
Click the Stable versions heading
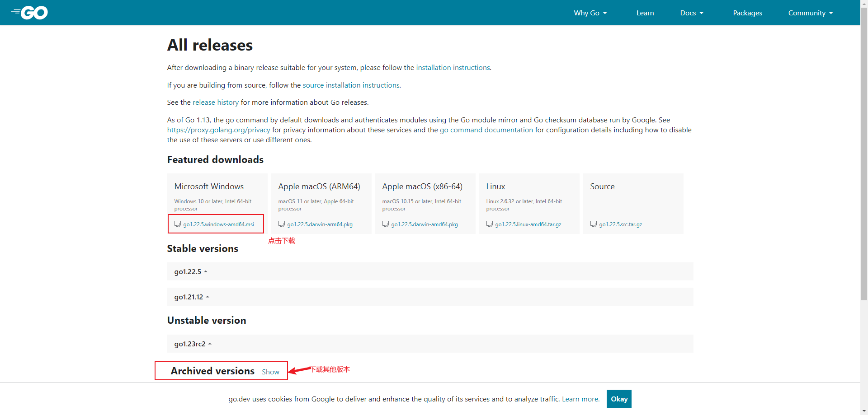pos(203,248)
